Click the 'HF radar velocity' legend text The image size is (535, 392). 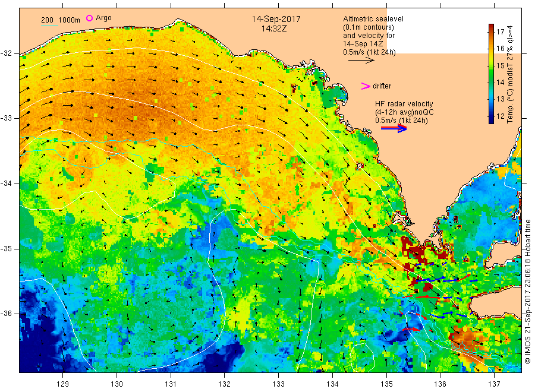(404, 104)
